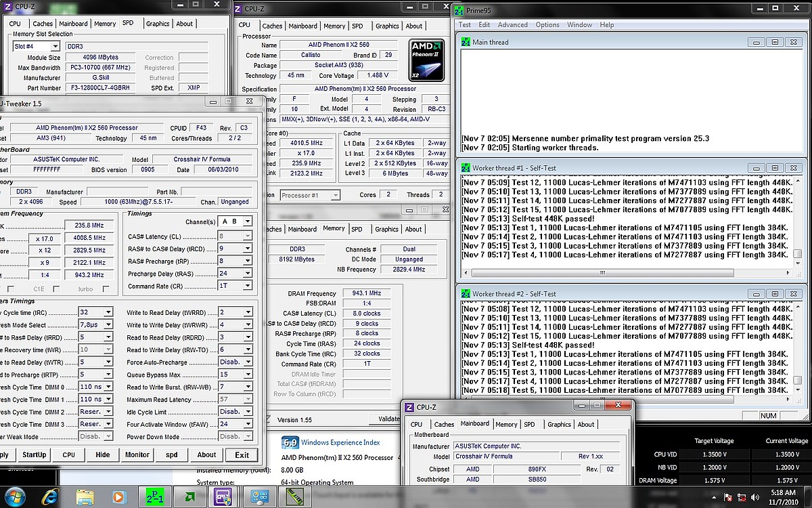The image size is (812, 508).
Task: Launch Internet Explorer from the taskbar
Action: [x=51, y=498]
